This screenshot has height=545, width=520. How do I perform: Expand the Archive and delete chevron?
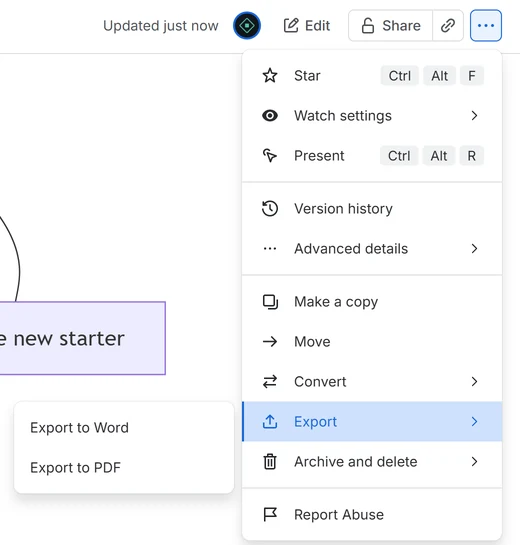click(x=474, y=462)
